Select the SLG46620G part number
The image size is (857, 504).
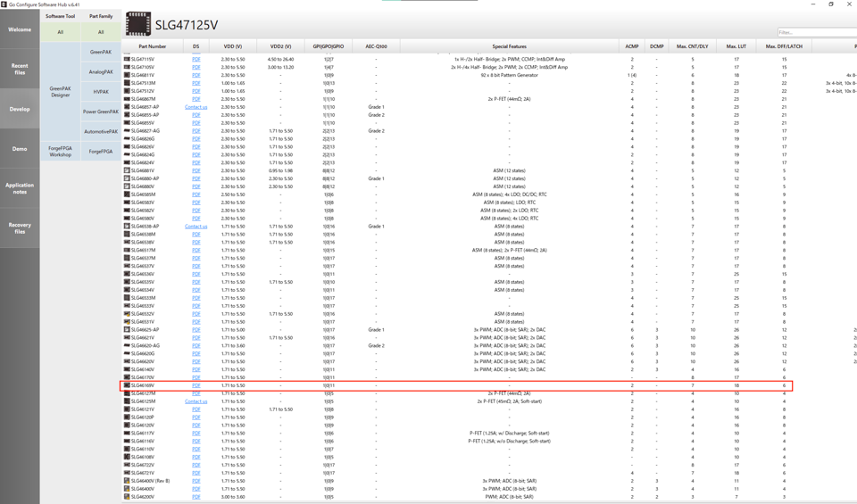tap(143, 354)
